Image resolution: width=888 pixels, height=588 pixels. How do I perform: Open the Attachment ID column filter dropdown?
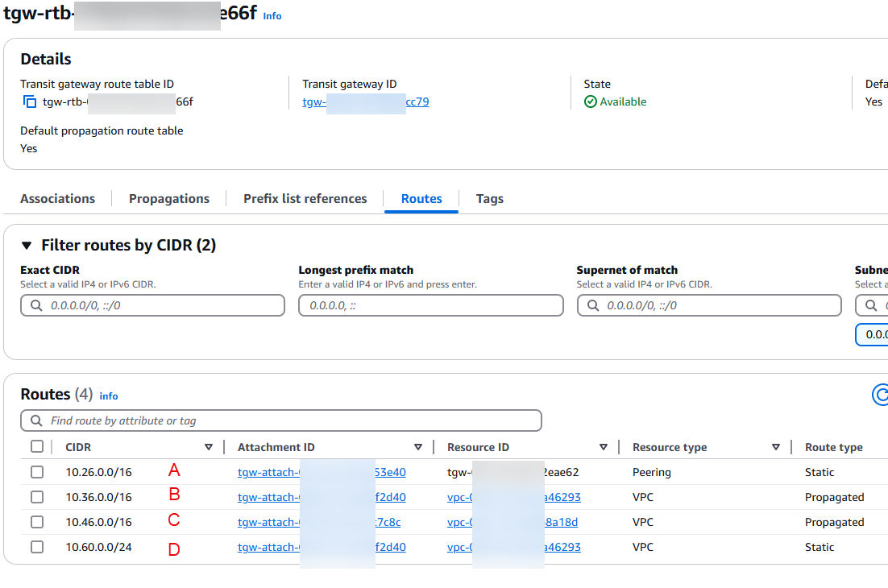tap(418, 446)
